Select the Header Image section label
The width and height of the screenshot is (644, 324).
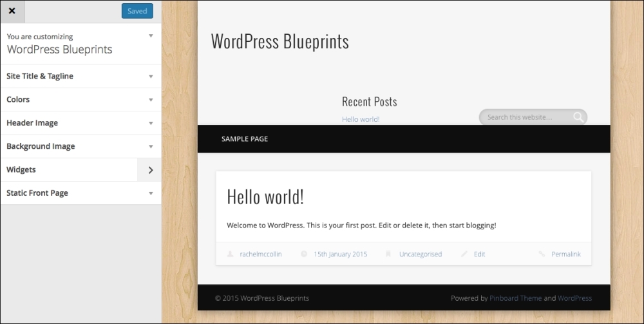32,123
